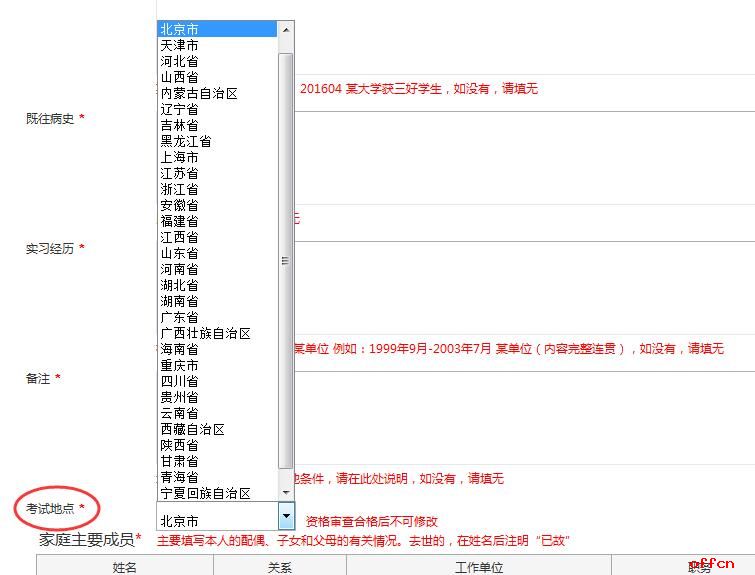Click the province list scrollbar thumb

point(286,260)
